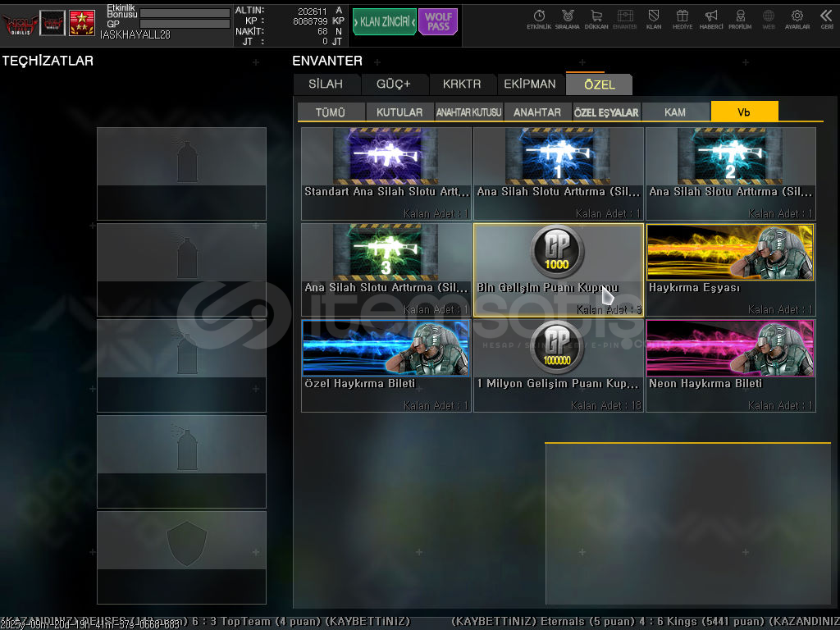840x630 pixels.
Task: Show the TÜMÜ items filter
Action: point(331,112)
